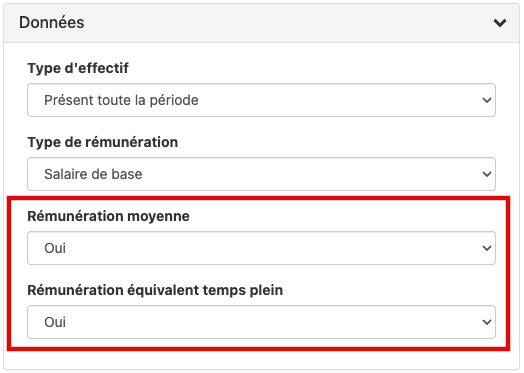Click the 'Salaire de base' value

pyautogui.click(x=93, y=174)
